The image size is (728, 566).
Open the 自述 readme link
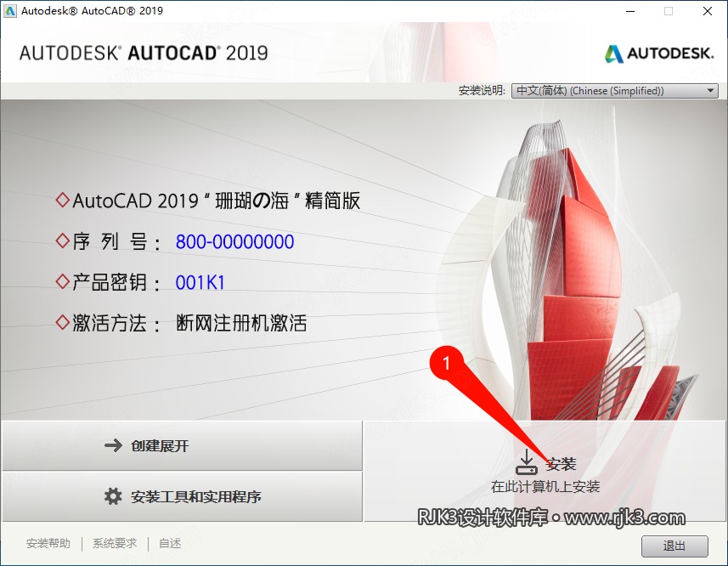(170, 543)
